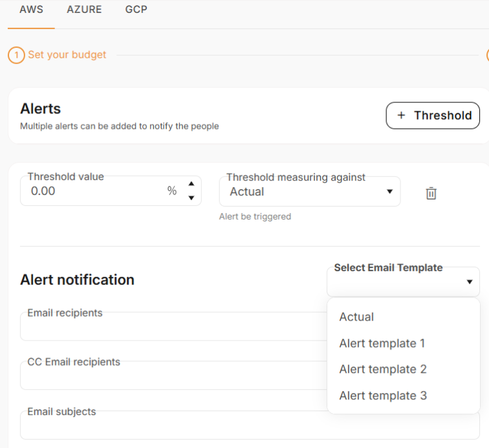Open the AZURE tab
This screenshot has width=489, height=448.
[x=84, y=10]
